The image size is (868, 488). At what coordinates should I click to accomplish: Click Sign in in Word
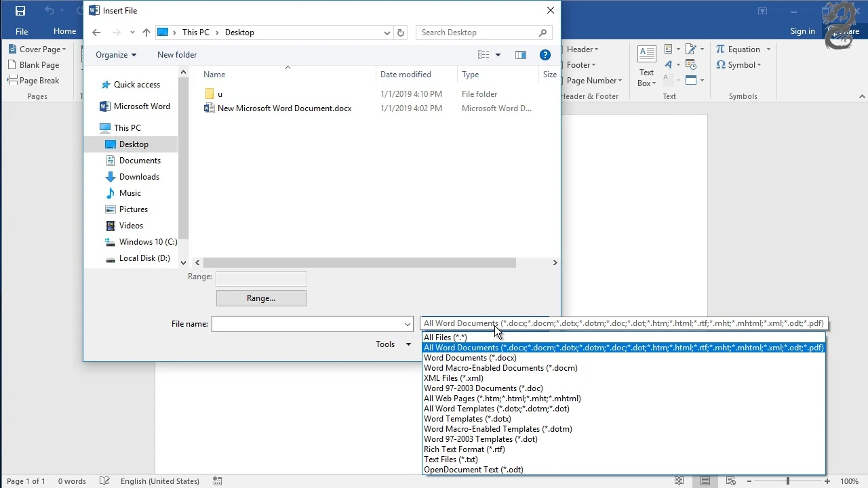click(x=802, y=31)
